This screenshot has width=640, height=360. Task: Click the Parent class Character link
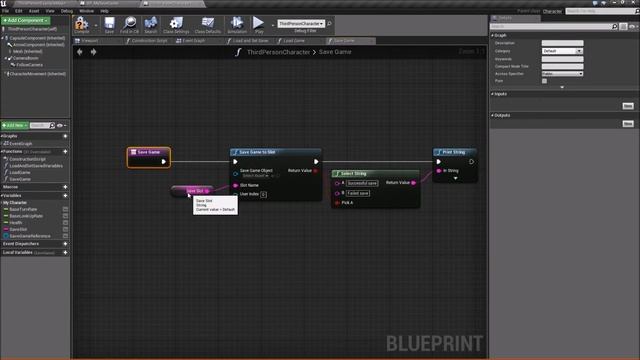[552, 11]
